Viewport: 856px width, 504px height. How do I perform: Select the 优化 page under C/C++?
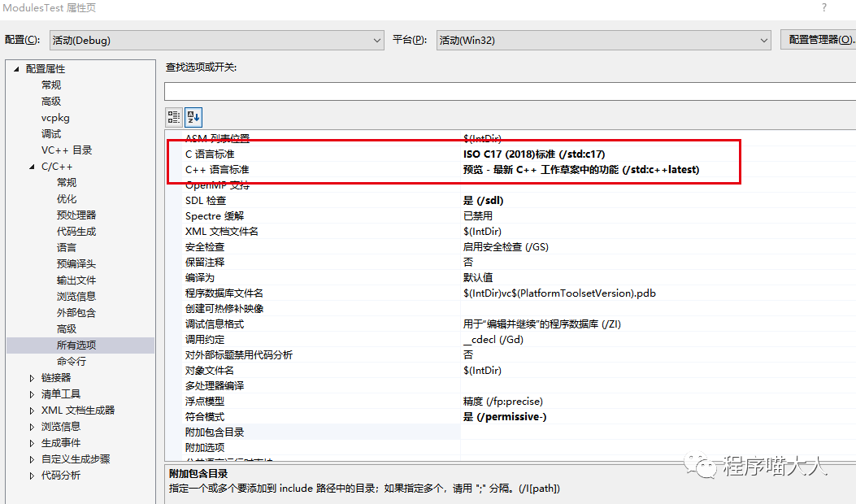(66, 198)
